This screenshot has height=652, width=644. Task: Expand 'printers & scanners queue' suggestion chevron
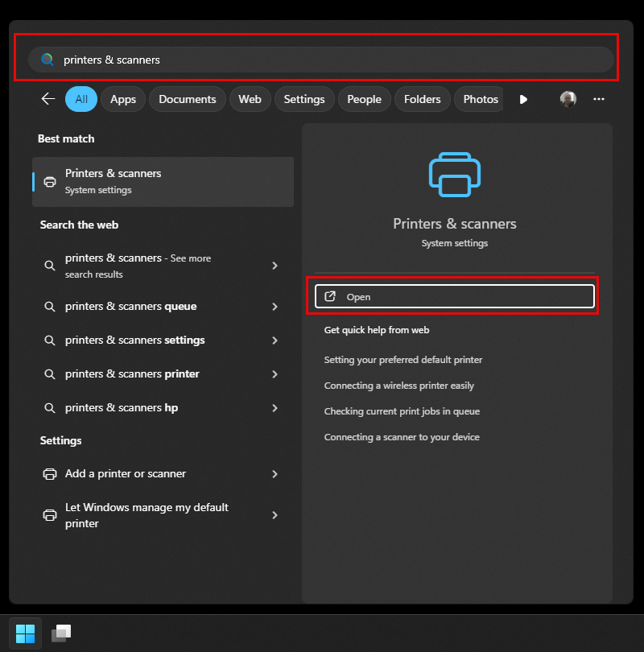click(275, 307)
